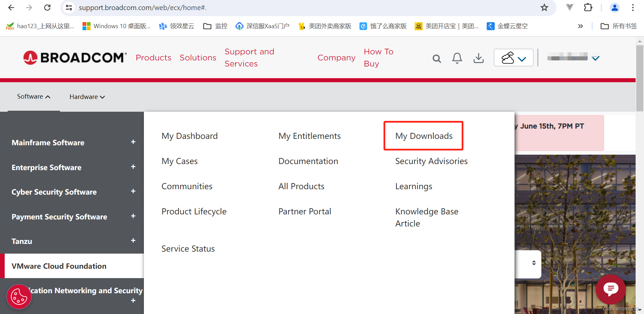644x314 pixels.
Task: Click the up-down stepper arrows on white card
Action: 534,263
